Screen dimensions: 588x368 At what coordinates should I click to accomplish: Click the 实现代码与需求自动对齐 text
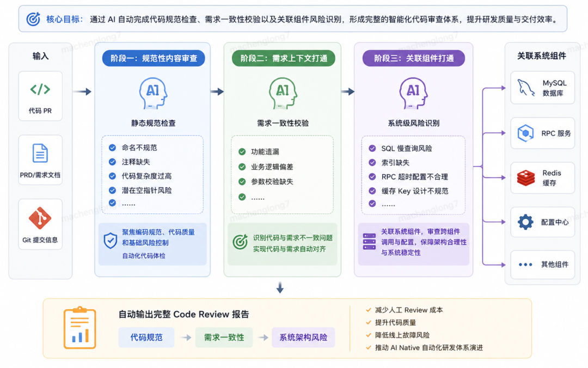[289, 249]
